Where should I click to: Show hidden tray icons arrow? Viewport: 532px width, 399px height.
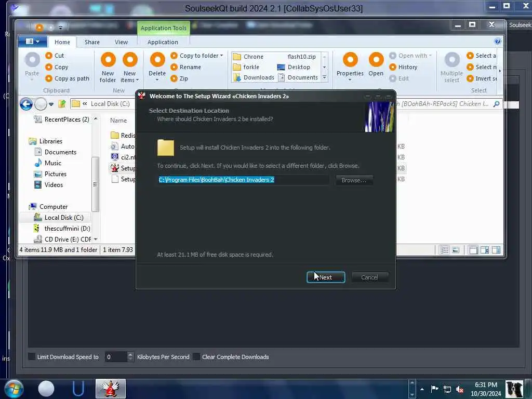(x=422, y=389)
